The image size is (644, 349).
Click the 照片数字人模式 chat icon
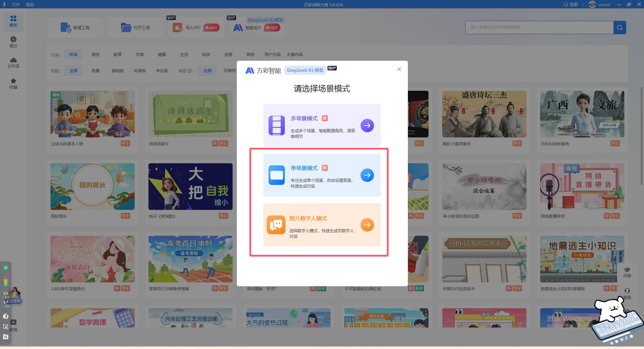276,225
